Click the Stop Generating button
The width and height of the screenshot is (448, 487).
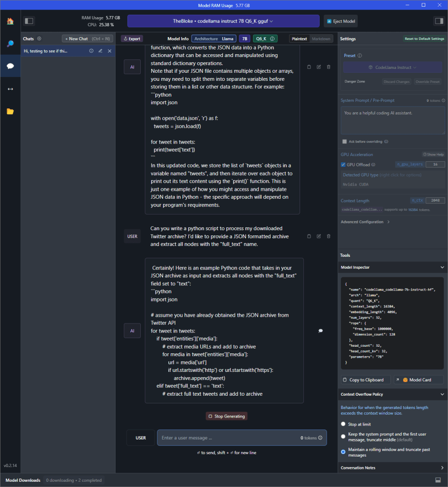coord(226,416)
